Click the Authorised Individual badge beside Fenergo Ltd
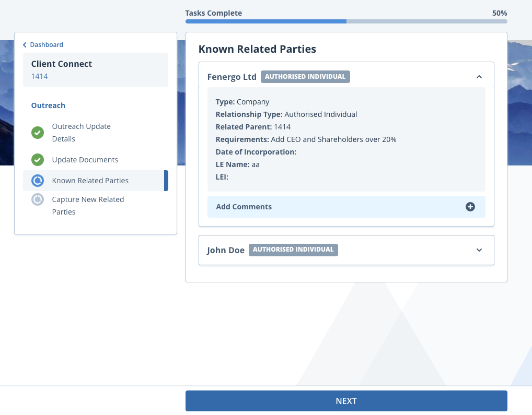This screenshot has height=415, width=532. pyautogui.click(x=305, y=77)
